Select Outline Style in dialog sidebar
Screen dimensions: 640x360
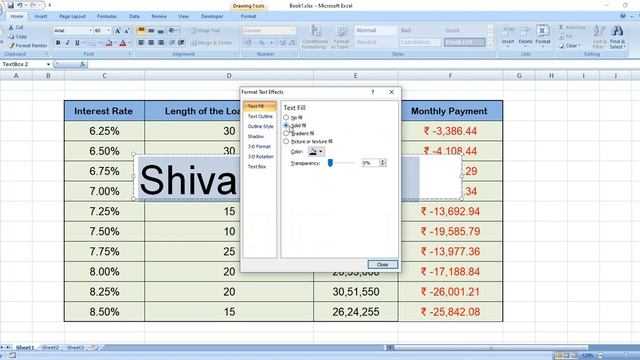tap(260, 127)
